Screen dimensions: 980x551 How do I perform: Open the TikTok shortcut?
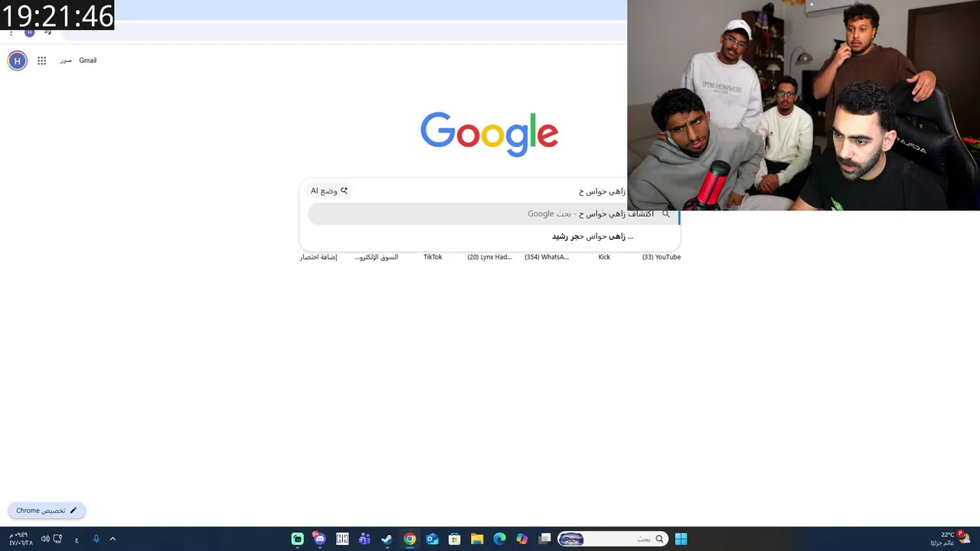[x=433, y=257]
